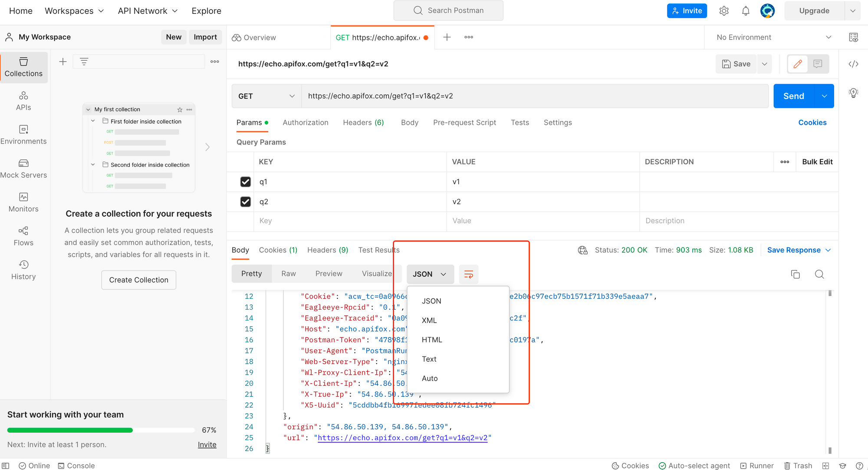
Task: Switch to comment mode on the request
Action: [x=818, y=64]
